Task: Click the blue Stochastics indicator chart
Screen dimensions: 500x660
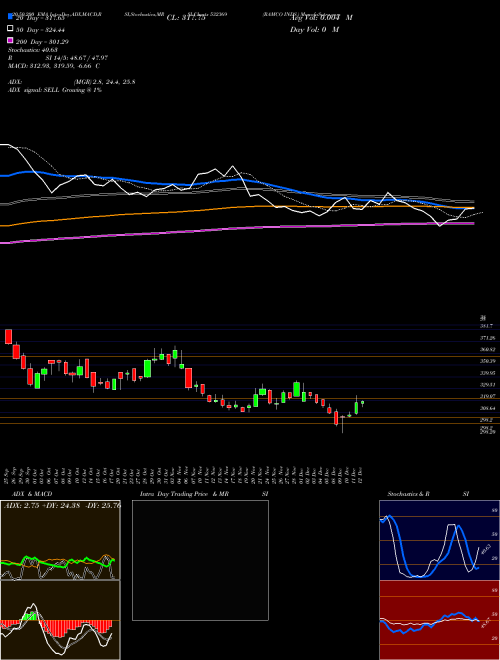Action: click(439, 540)
